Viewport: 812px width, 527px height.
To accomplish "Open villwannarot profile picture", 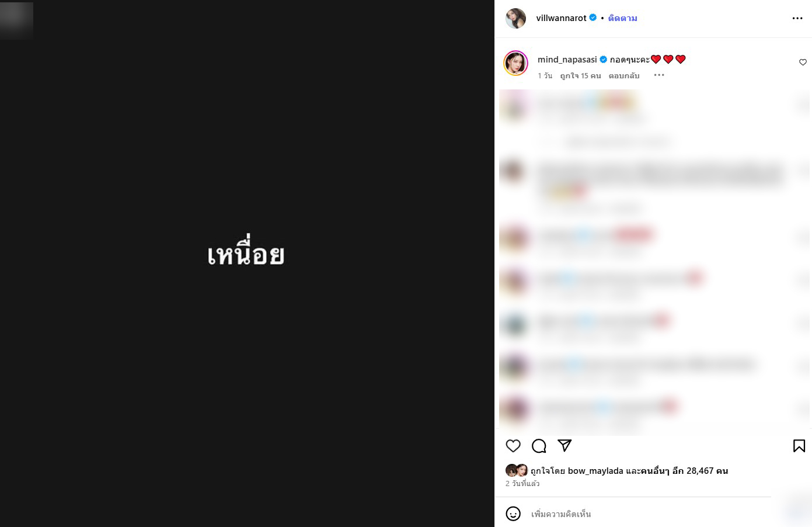I will pos(515,18).
